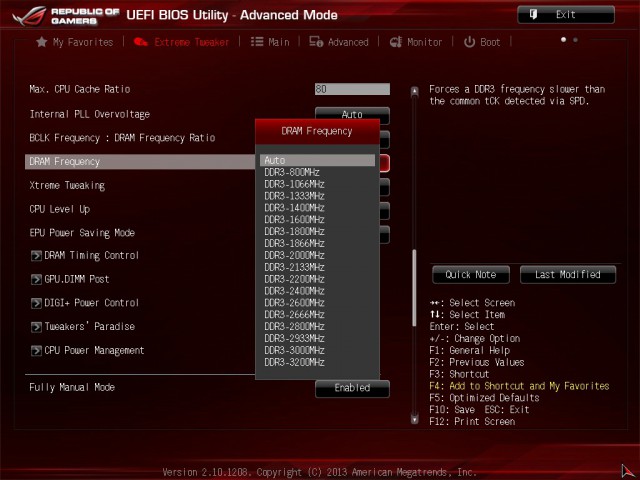Click the Max. CPU Cache Ratio field
Screen dimensions: 640x480
tap(352, 89)
